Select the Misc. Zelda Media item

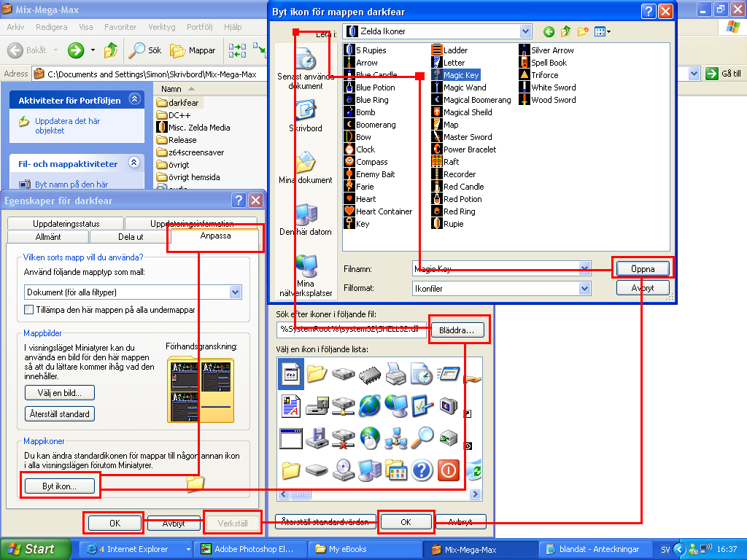(x=193, y=127)
